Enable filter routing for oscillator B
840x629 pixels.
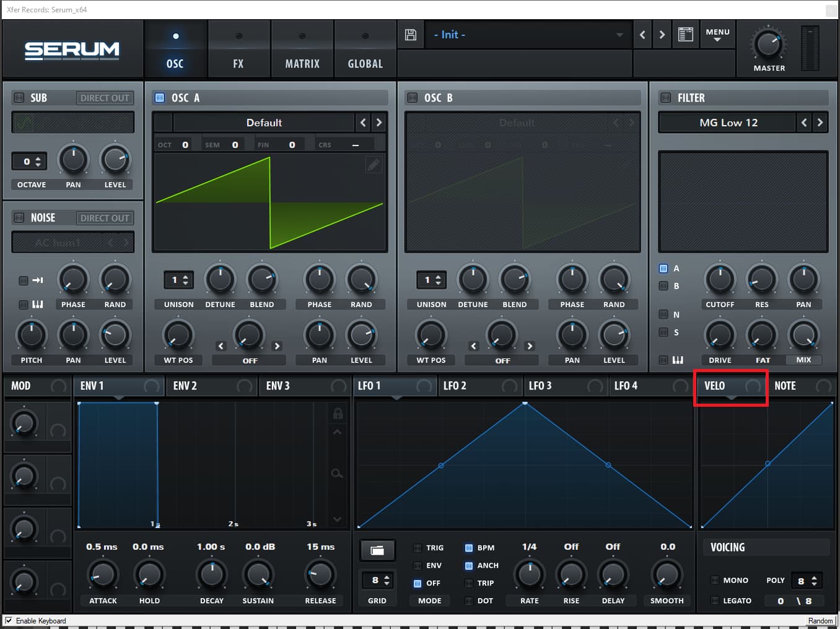tap(663, 286)
